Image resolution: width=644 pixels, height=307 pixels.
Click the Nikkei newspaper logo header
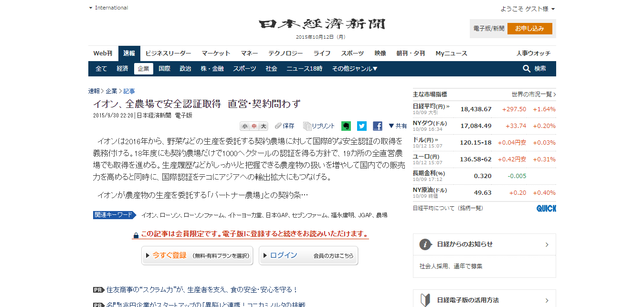322,24
